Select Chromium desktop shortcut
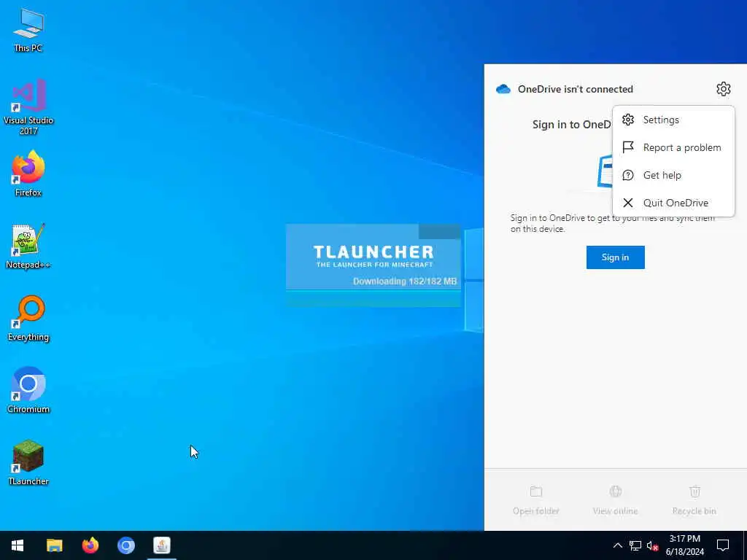The width and height of the screenshot is (747, 560). (x=28, y=390)
